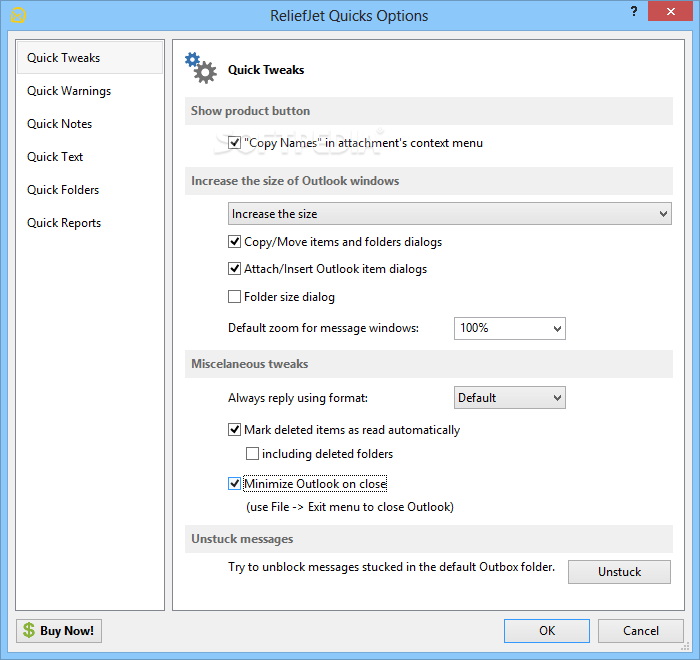Click the Always reply using format label
Screen dimensions: 700x660
point(298,398)
